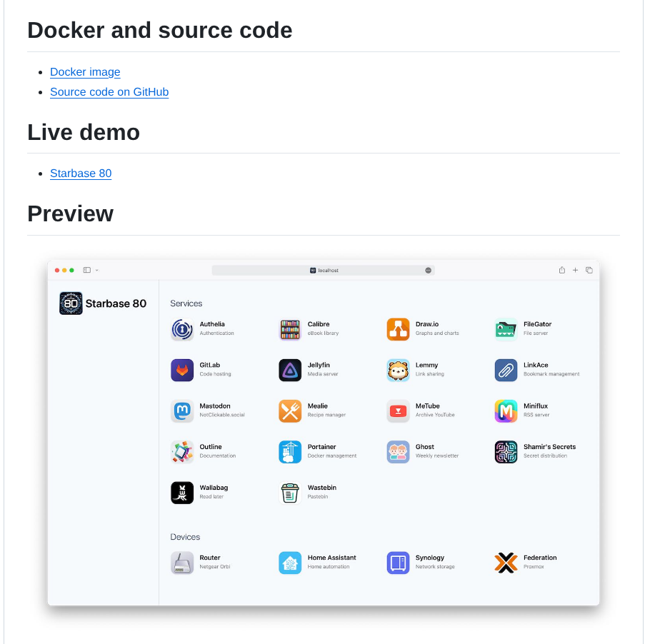Open the Source code on GitHub link
This screenshot has height=644, width=645.
tap(109, 92)
